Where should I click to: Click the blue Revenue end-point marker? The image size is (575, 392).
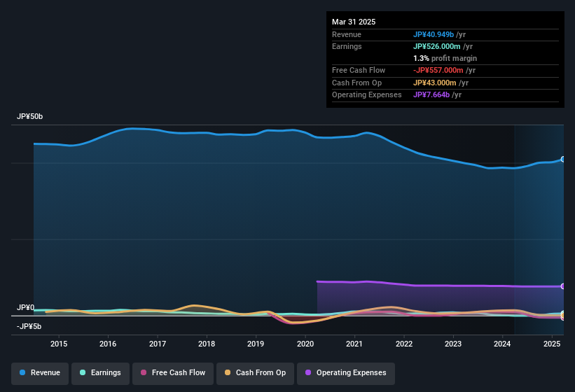pos(563,160)
